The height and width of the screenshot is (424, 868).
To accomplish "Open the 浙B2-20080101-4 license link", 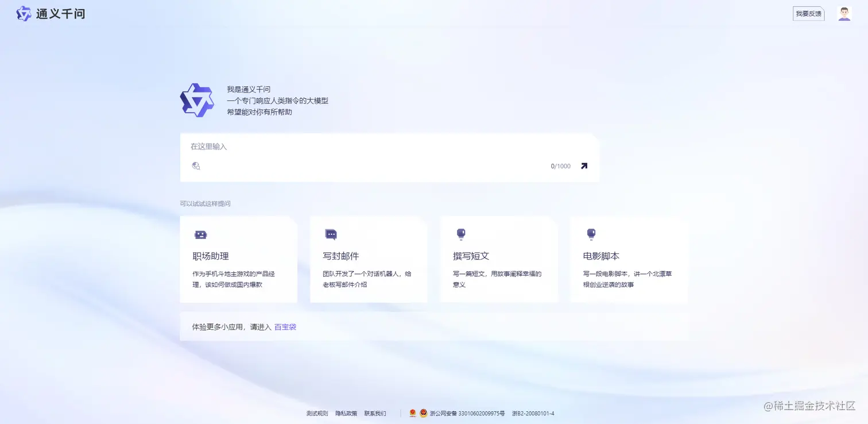I will click(x=533, y=414).
